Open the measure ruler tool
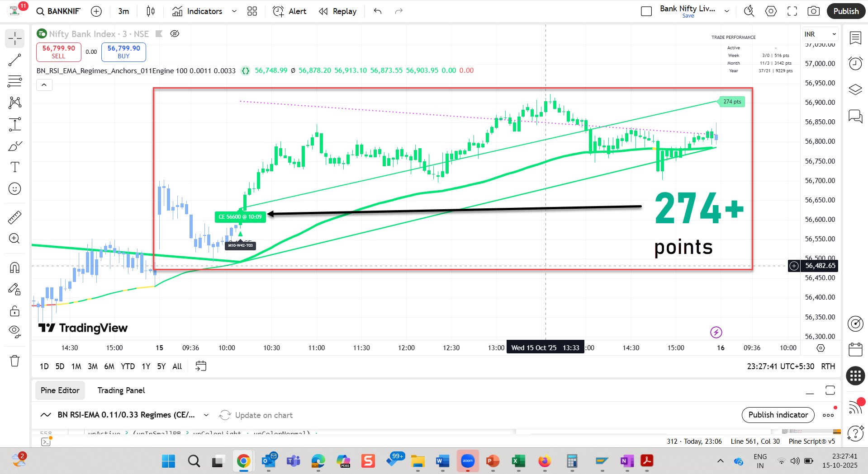 tap(15, 217)
